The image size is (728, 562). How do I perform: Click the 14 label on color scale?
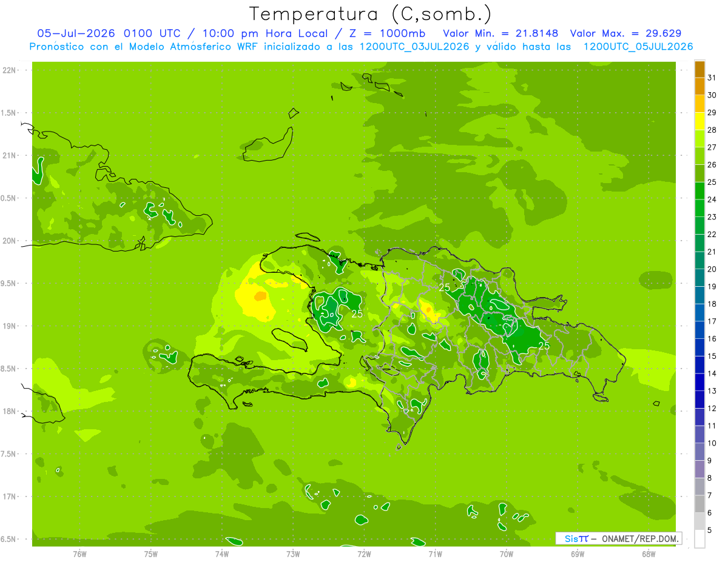click(712, 373)
